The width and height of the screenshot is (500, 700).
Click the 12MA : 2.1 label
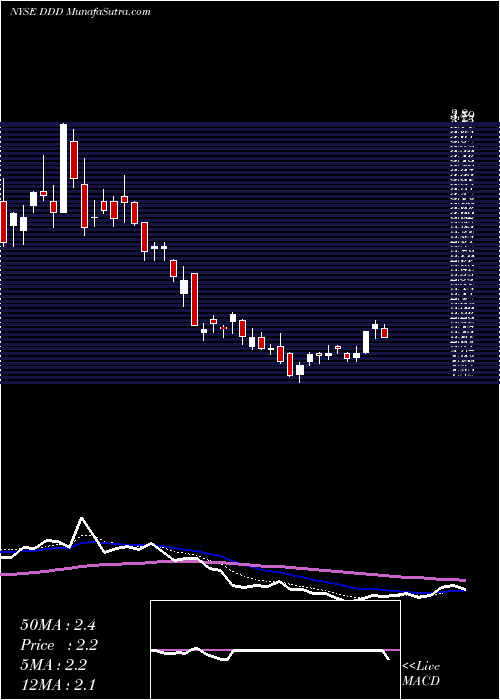pyautogui.click(x=58, y=684)
